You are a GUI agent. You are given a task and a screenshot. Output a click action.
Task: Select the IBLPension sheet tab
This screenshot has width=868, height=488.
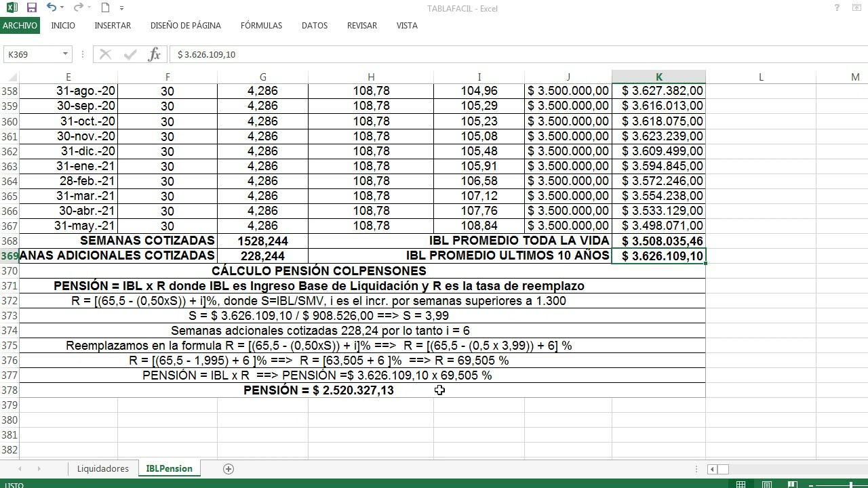click(170, 468)
